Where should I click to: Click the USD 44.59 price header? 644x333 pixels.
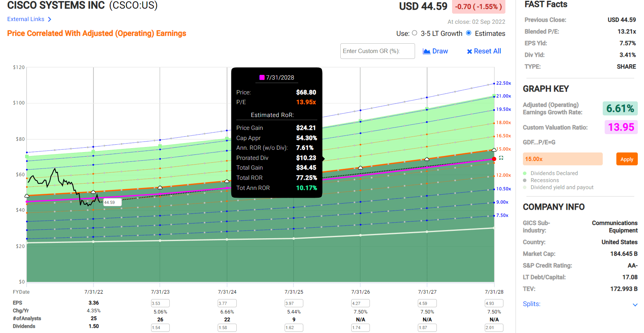tap(423, 6)
